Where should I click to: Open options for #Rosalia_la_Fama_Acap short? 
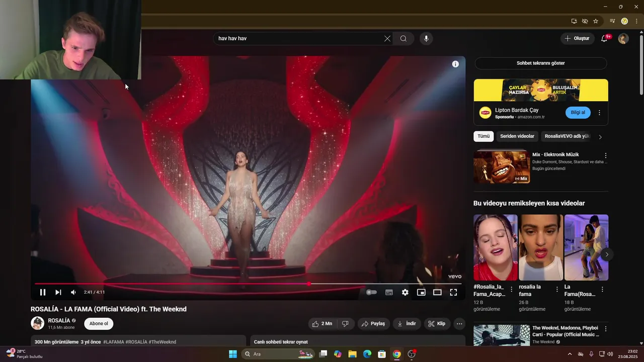point(512,289)
